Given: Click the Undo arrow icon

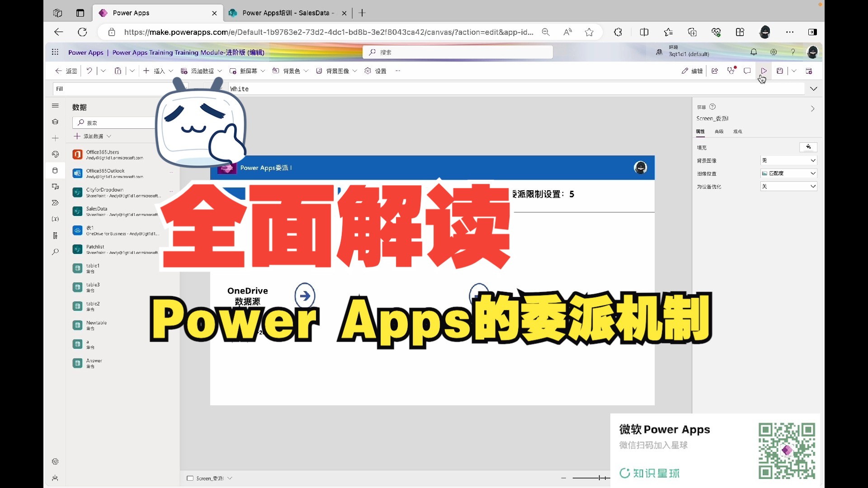Looking at the screenshot, I should coord(90,71).
